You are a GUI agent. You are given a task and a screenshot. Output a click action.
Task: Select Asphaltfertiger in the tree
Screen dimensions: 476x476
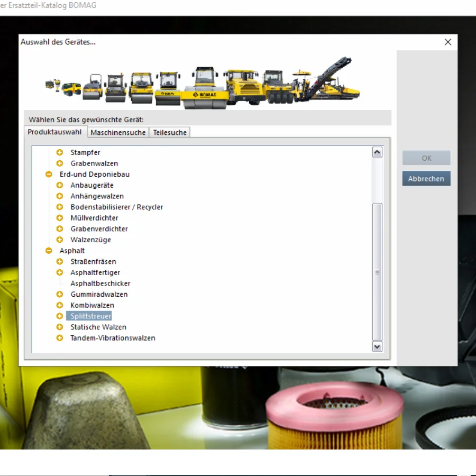[x=95, y=272]
